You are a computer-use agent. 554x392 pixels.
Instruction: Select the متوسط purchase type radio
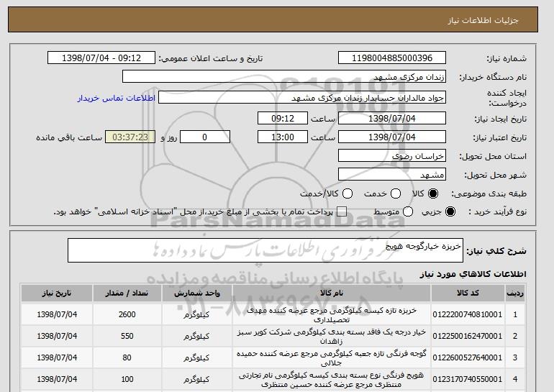[x=408, y=211]
